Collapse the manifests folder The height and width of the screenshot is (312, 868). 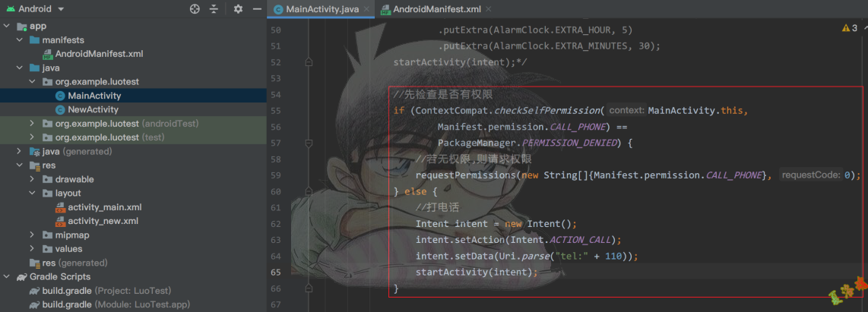[x=20, y=39]
